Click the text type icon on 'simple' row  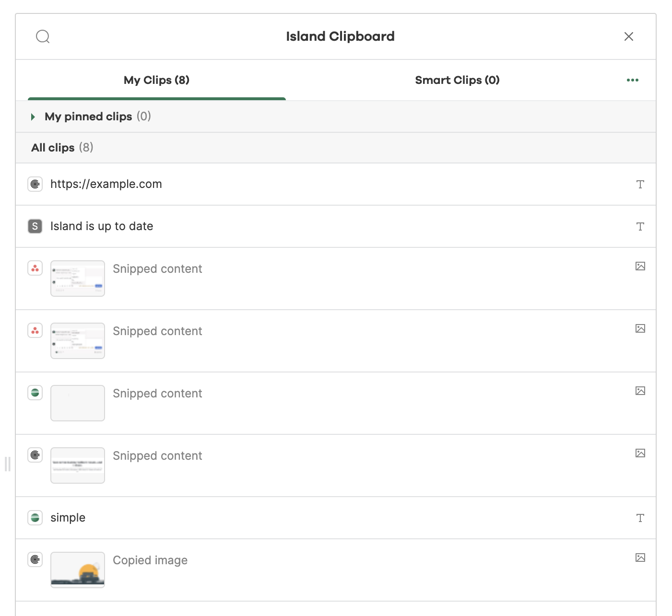coord(640,518)
